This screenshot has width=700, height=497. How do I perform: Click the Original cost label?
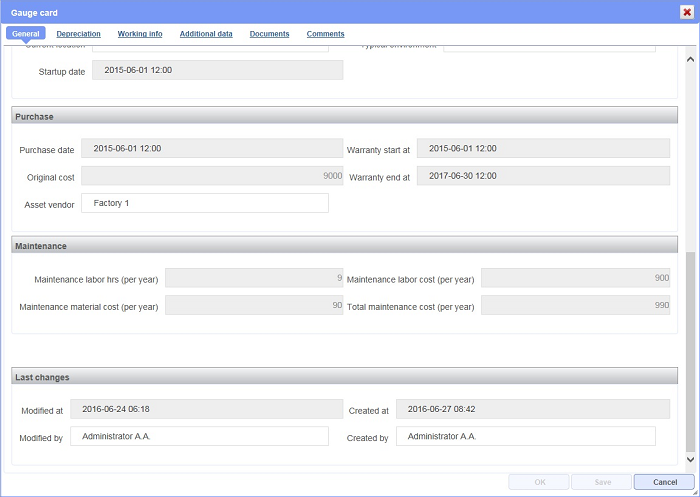[x=50, y=178]
